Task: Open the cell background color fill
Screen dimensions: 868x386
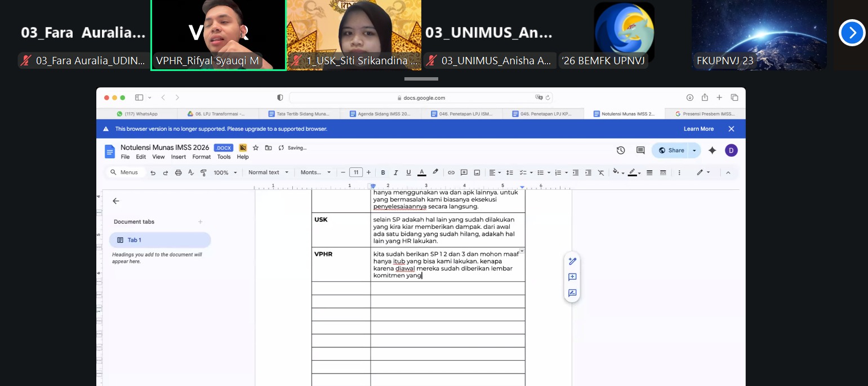Action: [618, 172]
